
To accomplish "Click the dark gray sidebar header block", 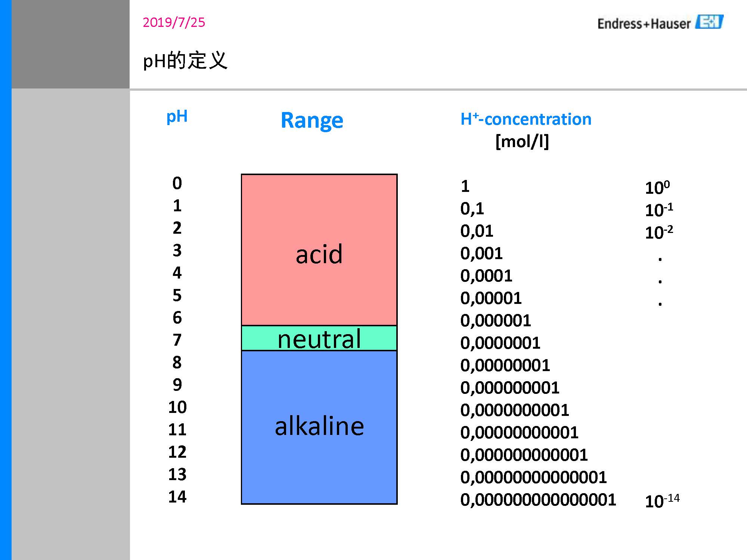I will pos(71,44).
